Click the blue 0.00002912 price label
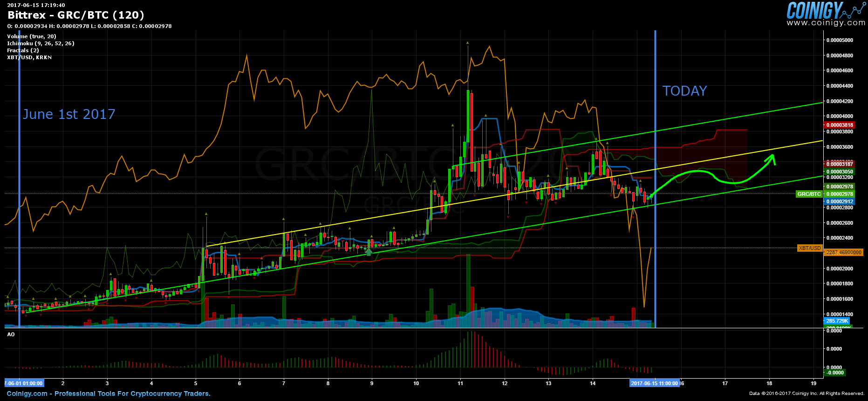This screenshot has height=401, width=868. click(840, 202)
